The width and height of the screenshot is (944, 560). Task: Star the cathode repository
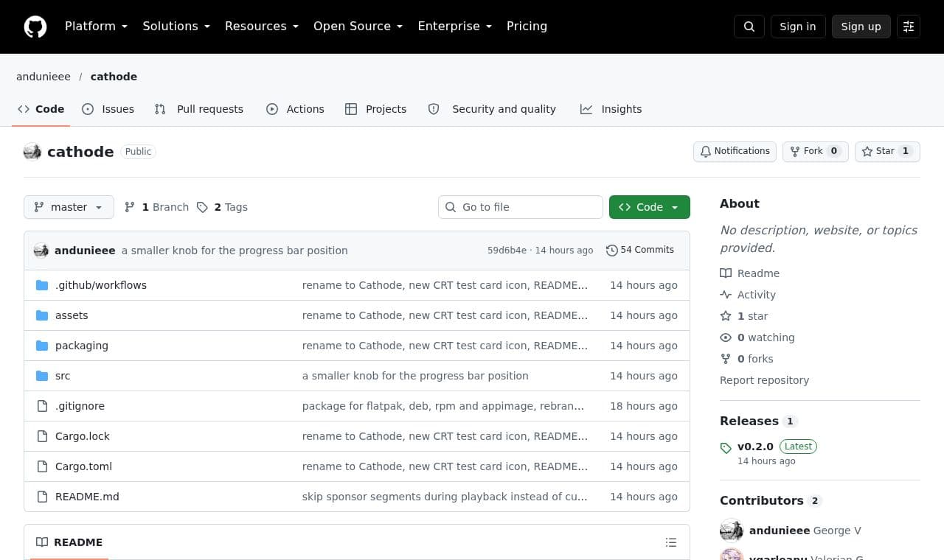(887, 151)
